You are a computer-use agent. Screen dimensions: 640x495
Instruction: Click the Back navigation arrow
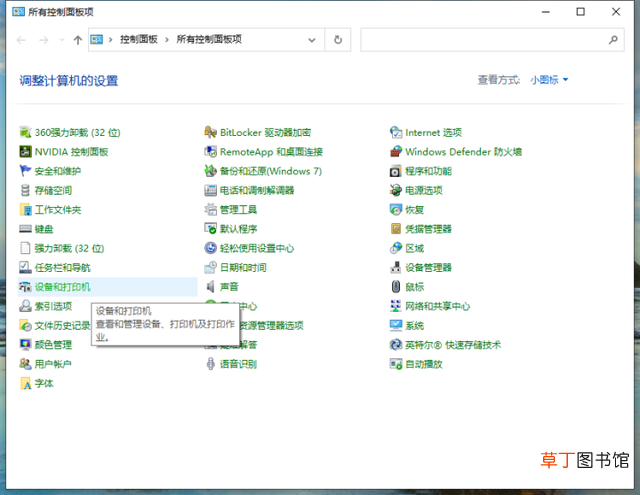(x=21, y=40)
